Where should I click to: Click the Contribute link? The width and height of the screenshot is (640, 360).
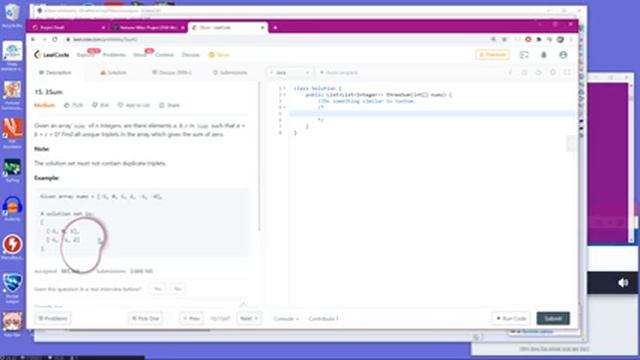[x=323, y=319]
